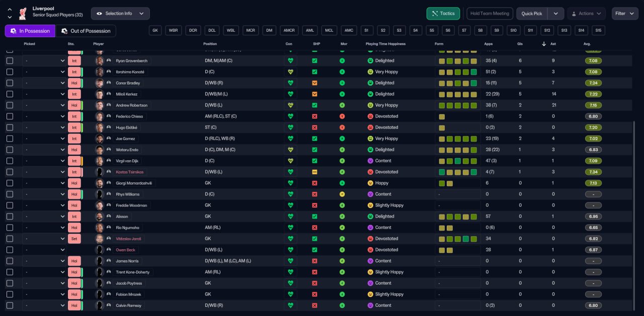Click the Liverpool club crest icon
Screen dimensions: 644x316
coord(22,14)
